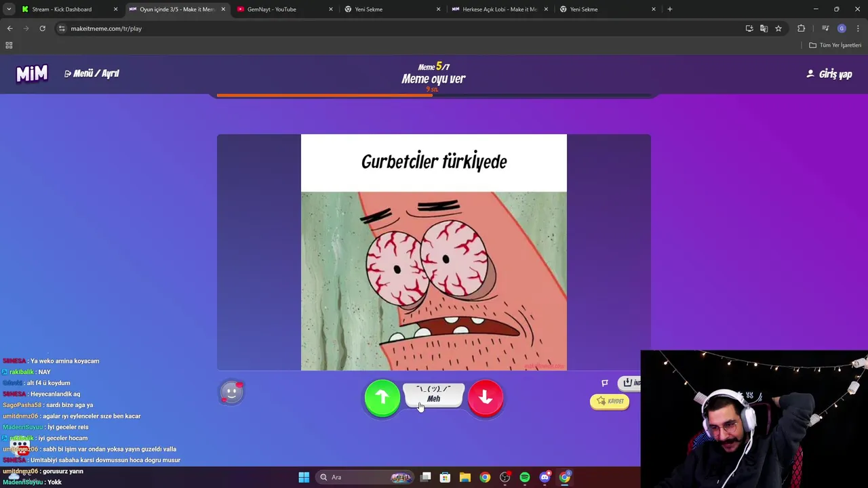Click the MiM logo
This screenshot has height=488, width=868.
coord(32,73)
